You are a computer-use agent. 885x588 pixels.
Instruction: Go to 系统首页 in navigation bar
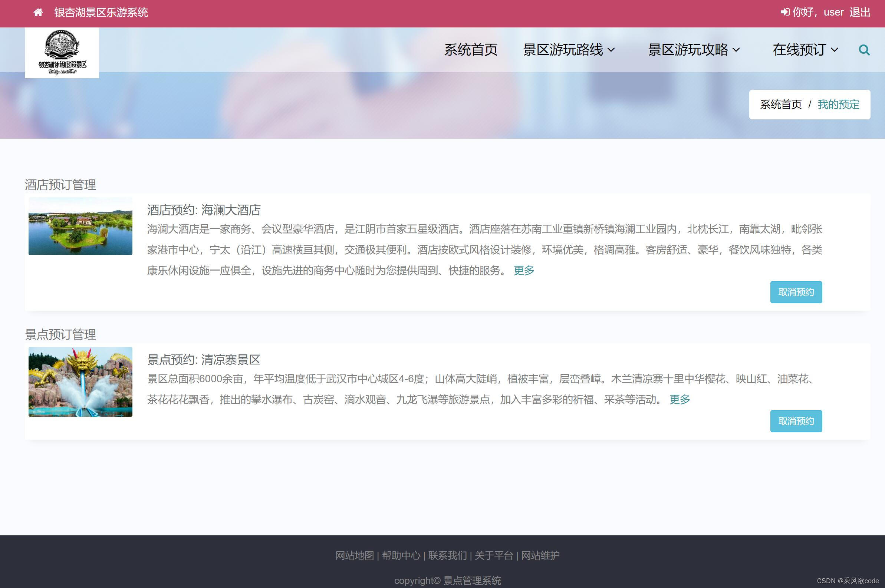click(x=471, y=50)
